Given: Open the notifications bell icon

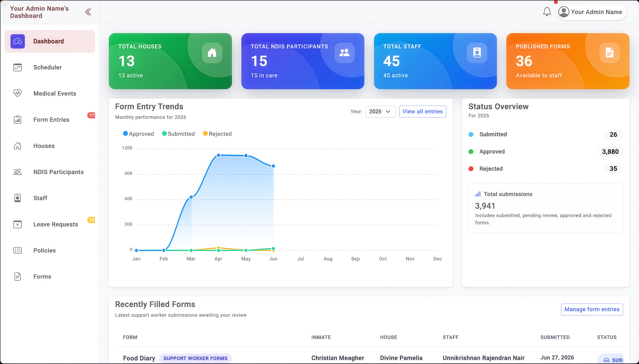Looking at the screenshot, I should (547, 12).
